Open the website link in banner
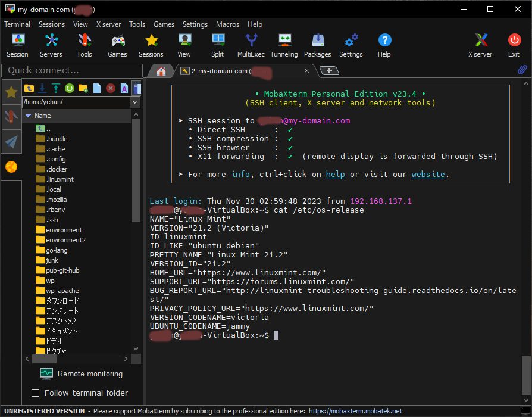Image resolution: width=532 pixels, height=417 pixels. pyautogui.click(x=428, y=174)
